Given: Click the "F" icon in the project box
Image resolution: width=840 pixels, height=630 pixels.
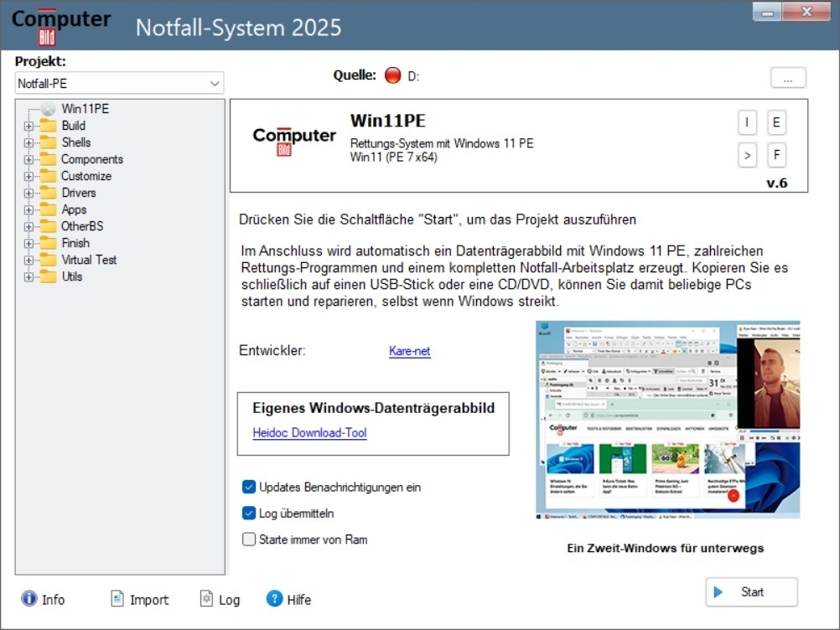Looking at the screenshot, I should [775, 155].
